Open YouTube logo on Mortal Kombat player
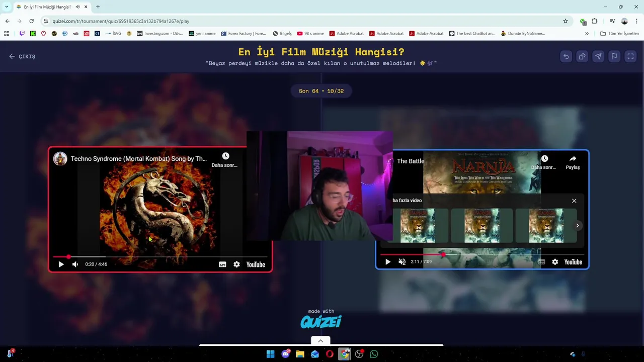Screen dimensions: 644x362 click(256, 264)
